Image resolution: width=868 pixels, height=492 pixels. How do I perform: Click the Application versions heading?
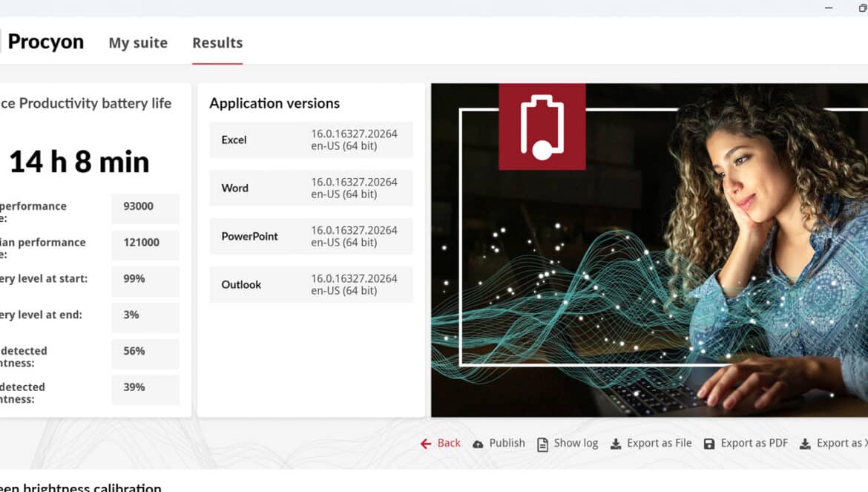(274, 103)
